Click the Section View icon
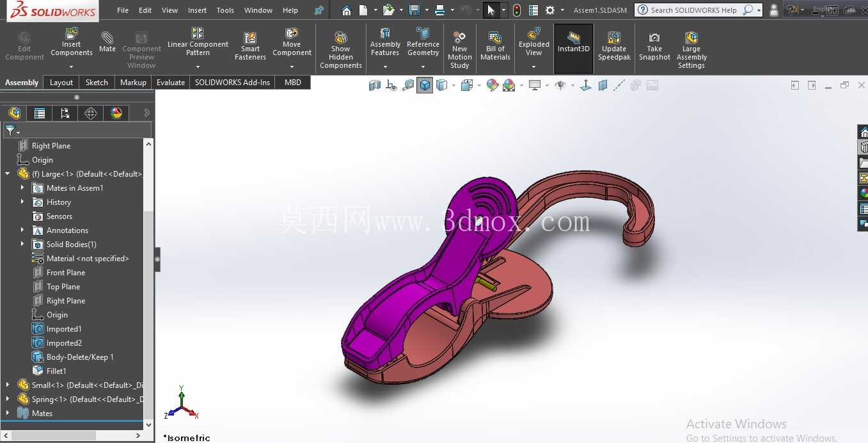Screen dimensions: 868x443 click(375, 85)
